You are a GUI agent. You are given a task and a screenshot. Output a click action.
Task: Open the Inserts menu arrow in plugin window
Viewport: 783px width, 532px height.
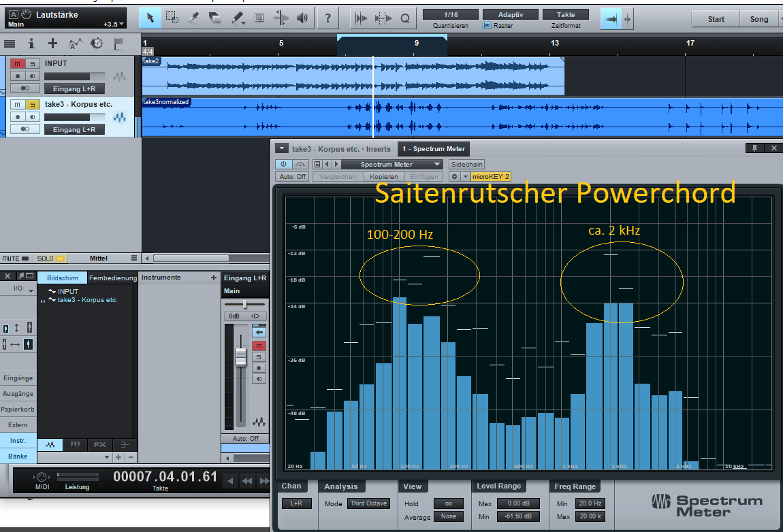[282, 148]
